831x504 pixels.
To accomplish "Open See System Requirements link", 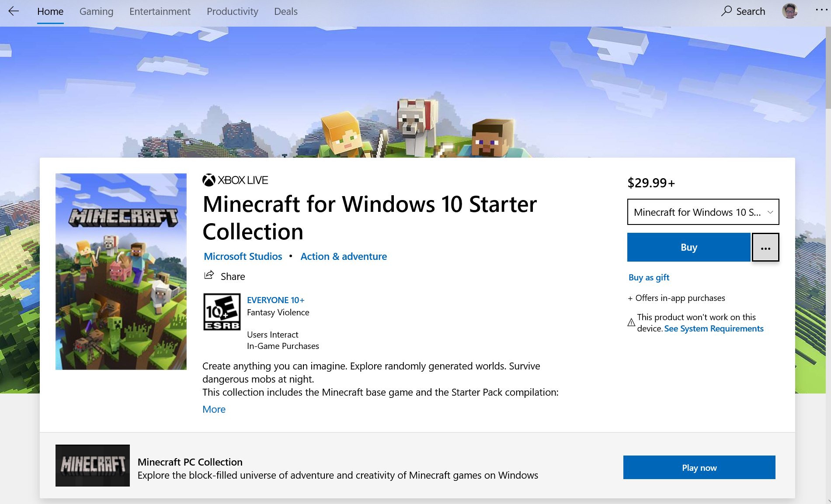I will [x=714, y=328].
